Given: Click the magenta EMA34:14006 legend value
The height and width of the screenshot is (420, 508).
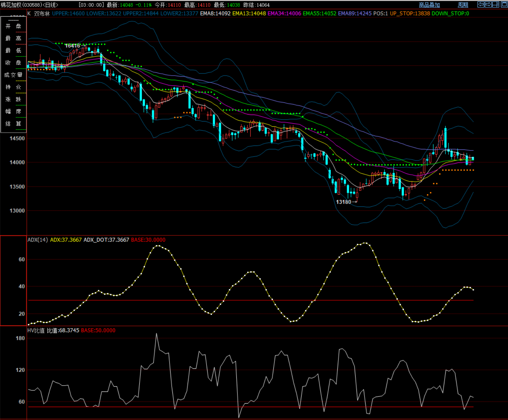Looking at the screenshot, I should pyautogui.click(x=284, y=14).
